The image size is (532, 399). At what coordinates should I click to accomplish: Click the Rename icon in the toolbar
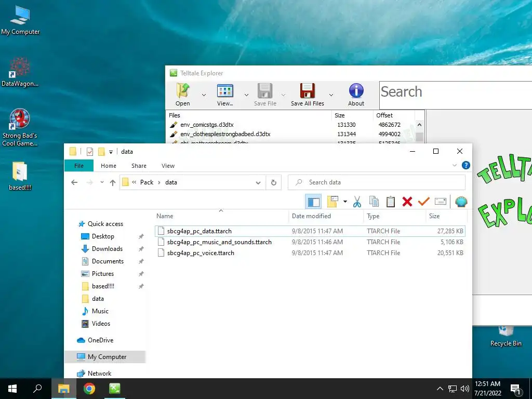click(x=441, y=202)
